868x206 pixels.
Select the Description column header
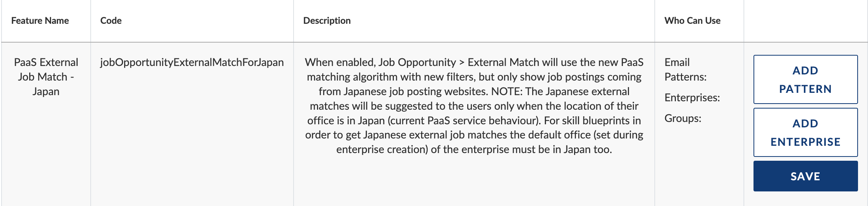(327, 21)
